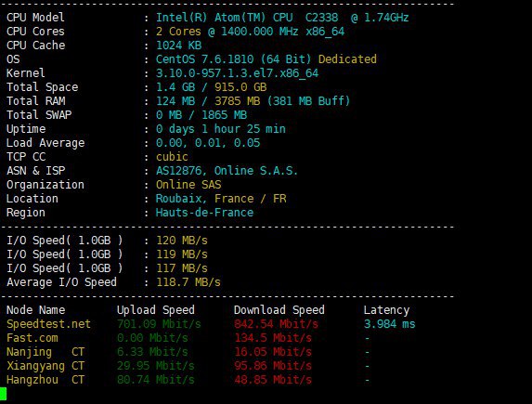This screenshot has height=404, width=532.
Task: Click the Hauts-de-France region value
Action: point(204,213)
